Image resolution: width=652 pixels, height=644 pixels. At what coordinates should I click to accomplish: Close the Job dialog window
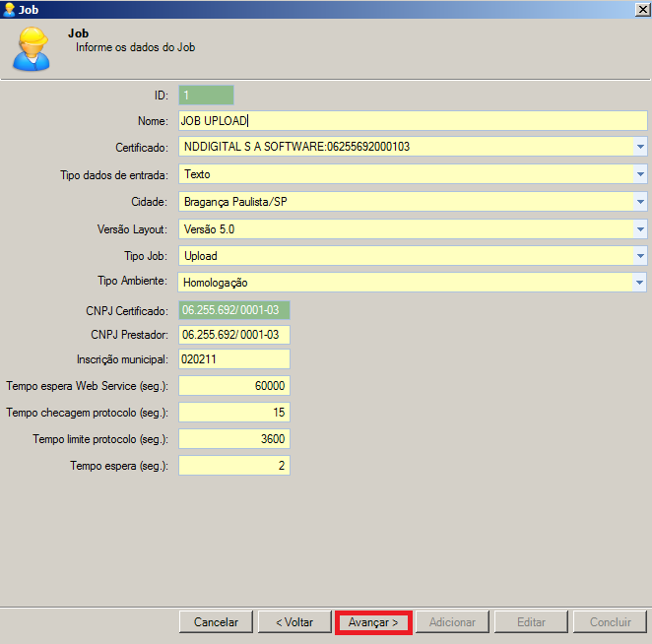pyautogui.click(x=640, y=9)
